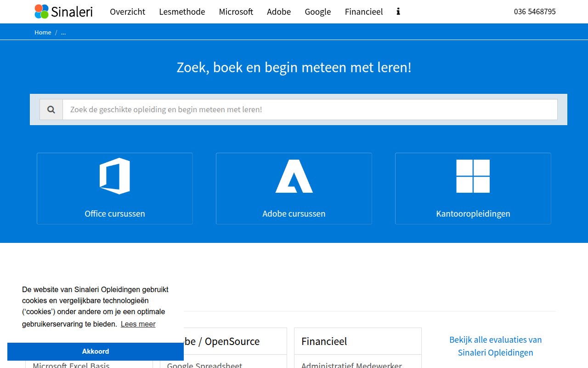The width and height of the screenshot is (588, 368).
Task: Click the 'Zoek, boek en begin' headline
Action: click(x=294, y=67)
